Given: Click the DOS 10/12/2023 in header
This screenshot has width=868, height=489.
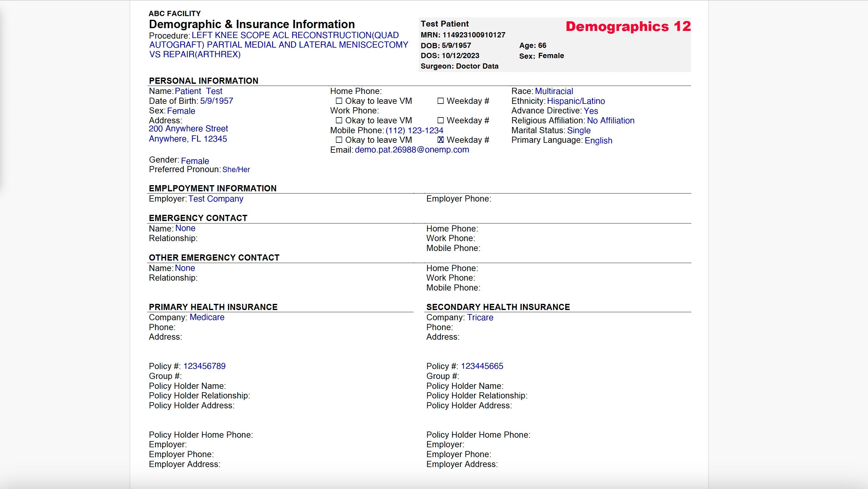Looking at the screenshot, I should pos(450,56).
